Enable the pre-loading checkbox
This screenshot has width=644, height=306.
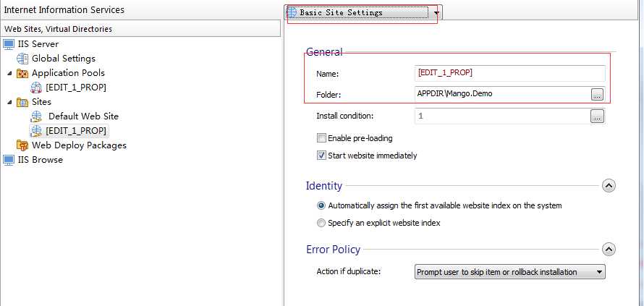pos(321,138)
